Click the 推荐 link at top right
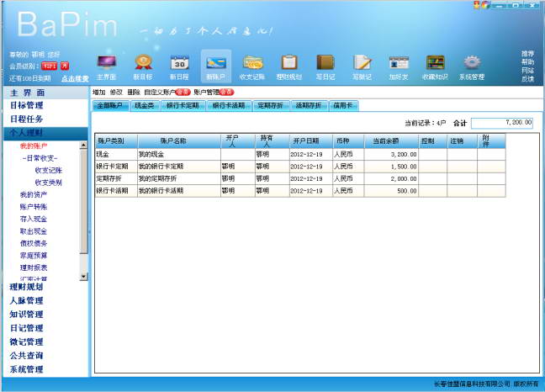The height and width of the screenshot is (392, 545). pyautogui.click(x=527, y=54)
